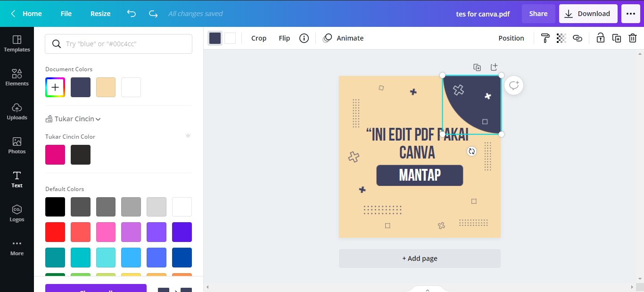Viewport: 644px width, 292px height.
Task: Open the File menu
Action: pos(66,14)
